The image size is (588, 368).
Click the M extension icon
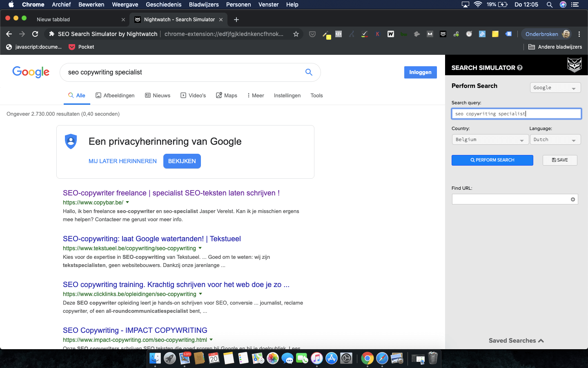[x=430, y=34]
